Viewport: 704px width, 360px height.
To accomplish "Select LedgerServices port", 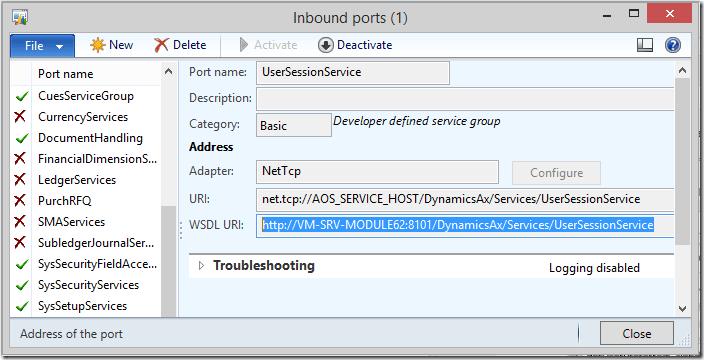I will pos(77,180).
